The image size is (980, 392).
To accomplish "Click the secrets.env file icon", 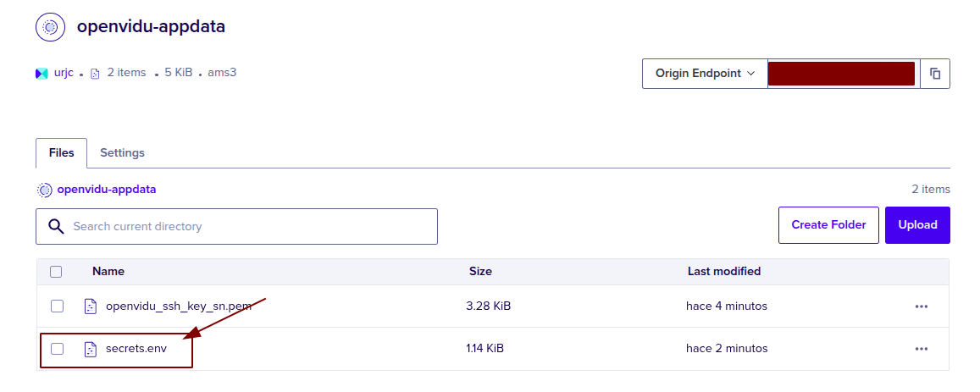I will point(91,349).
